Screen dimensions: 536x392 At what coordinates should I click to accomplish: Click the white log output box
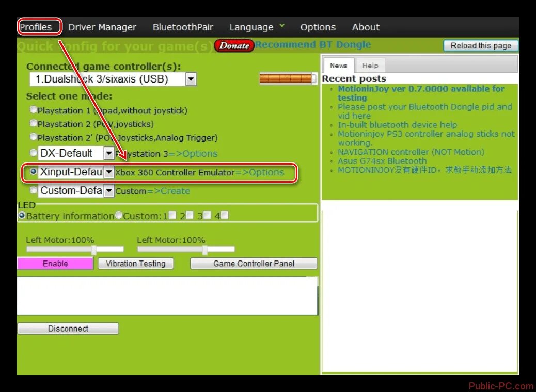tap(167, 296)
